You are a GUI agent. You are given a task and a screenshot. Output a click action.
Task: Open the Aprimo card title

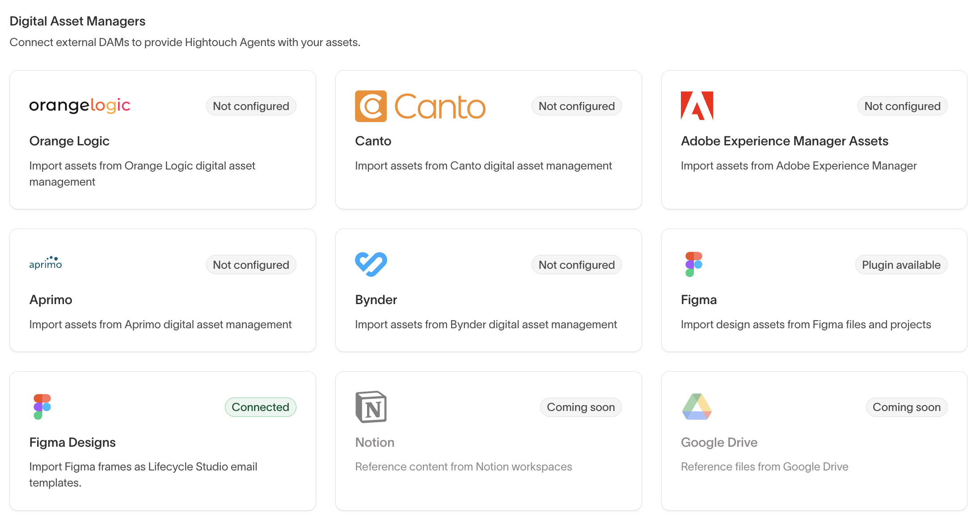[x=51, y=300]
